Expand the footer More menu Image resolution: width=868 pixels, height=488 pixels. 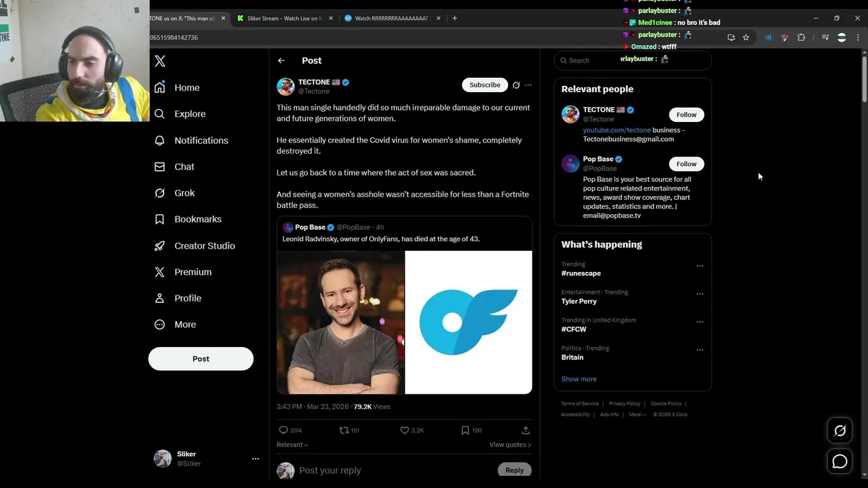(x=637, y=415)
